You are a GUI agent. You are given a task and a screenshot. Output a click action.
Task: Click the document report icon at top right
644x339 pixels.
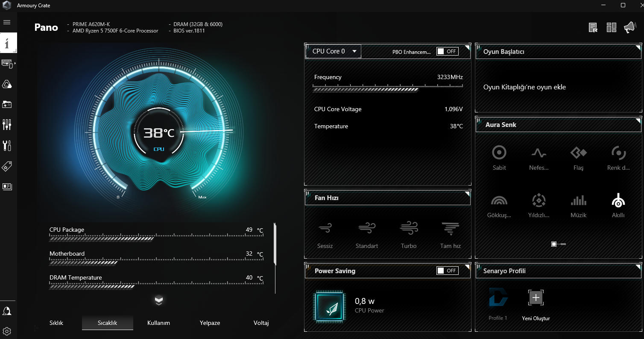(x=593, y=28)
